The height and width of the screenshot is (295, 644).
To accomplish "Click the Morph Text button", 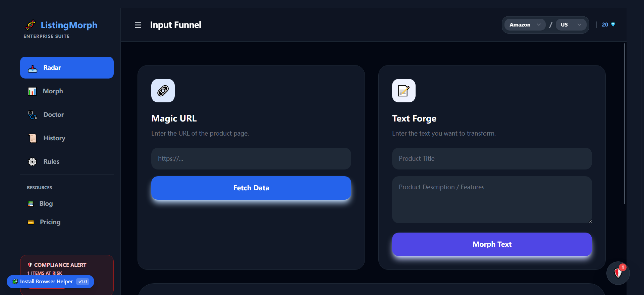I will point(492,244).
